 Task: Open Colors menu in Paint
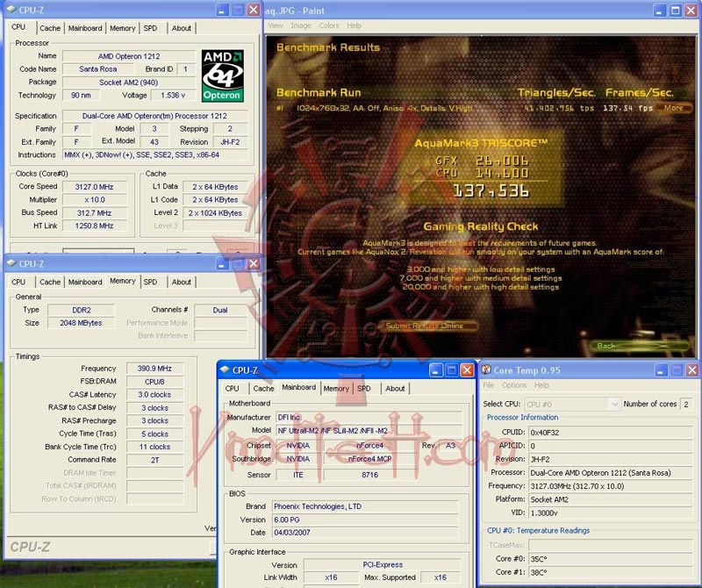point(329,25)
